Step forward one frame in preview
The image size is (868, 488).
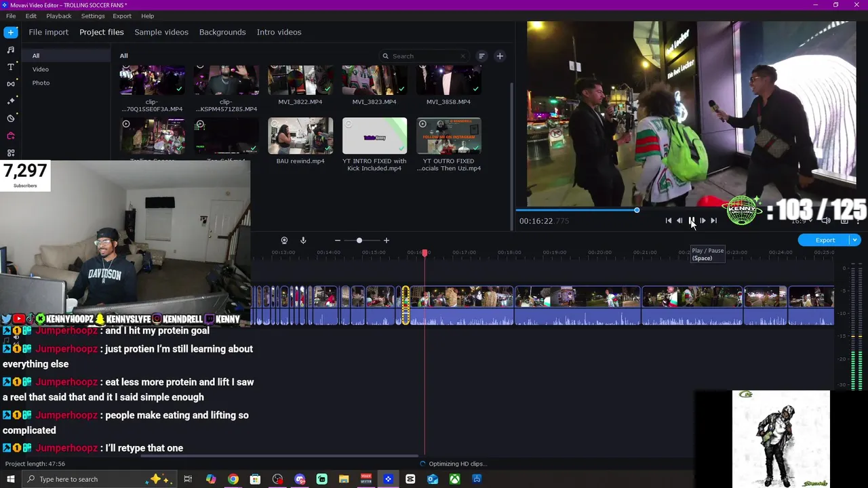pos(703,221)
